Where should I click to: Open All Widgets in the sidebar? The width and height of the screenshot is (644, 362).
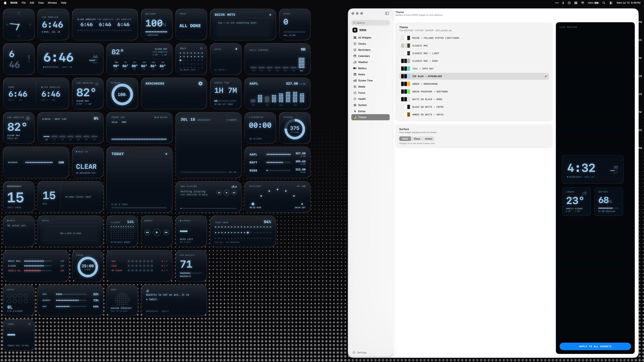click(x=370, y=38)
